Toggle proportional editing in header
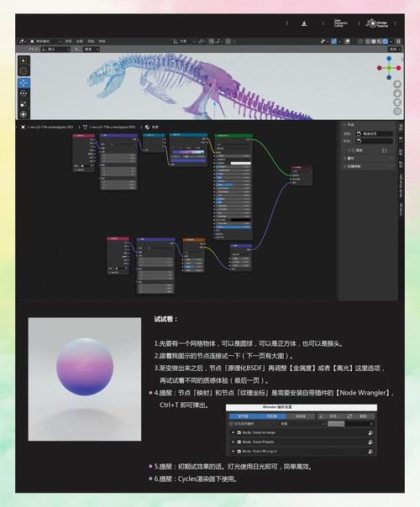The width and height of the screenshot is (420, 507). click(x=228, y=41)
